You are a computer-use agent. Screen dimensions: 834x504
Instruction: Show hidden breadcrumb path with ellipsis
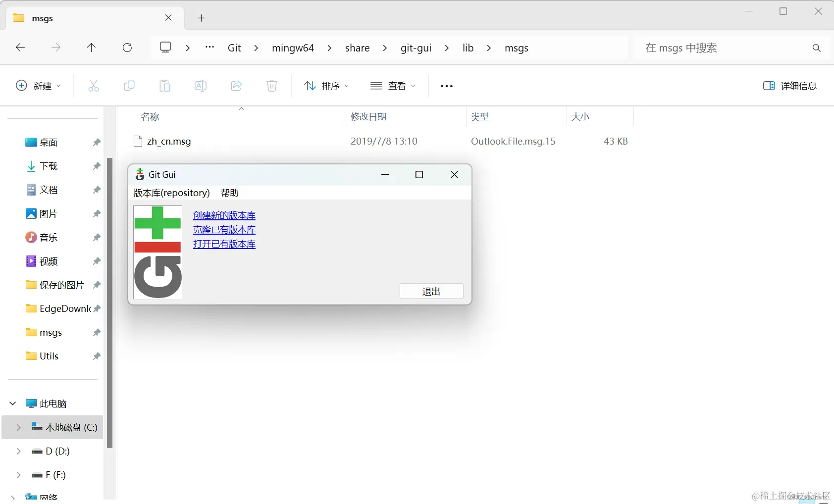pyautogui.click(x=210, y=48)
